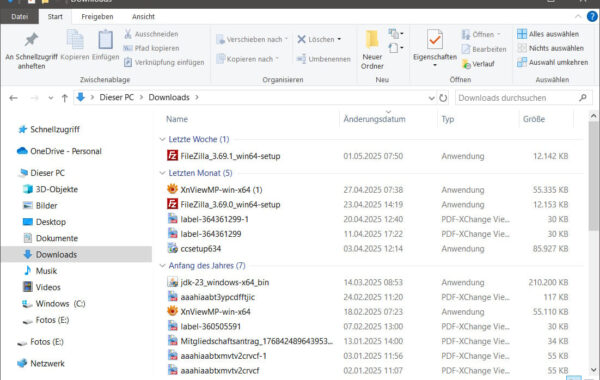Open the address bar history dropdown

pyautogui.click(x=431, y=98)
